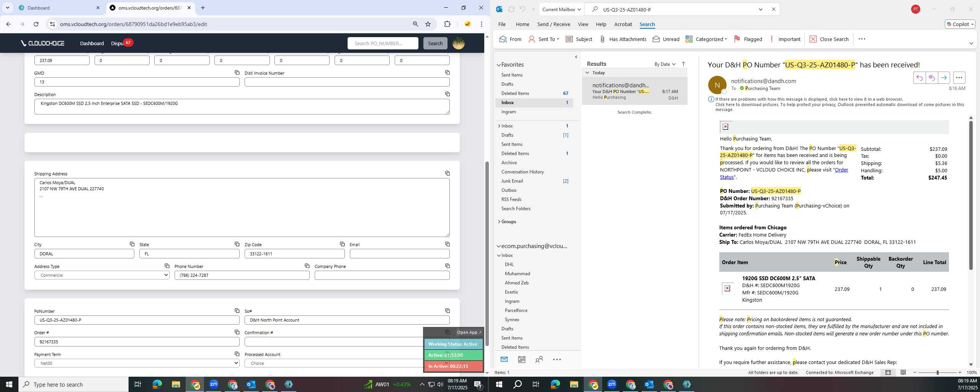Viewport: 980px width, 392px height.
Task: Adjust the Outlook zoom slider
Action: click(x=937, y=372)
